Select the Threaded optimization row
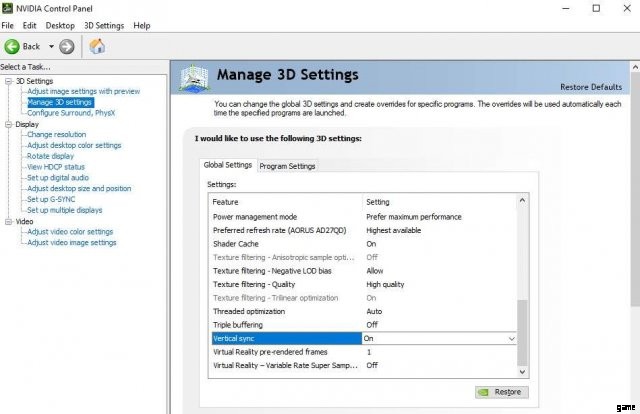Image resolution: width=640 pixels, height=414 pixels. point(362,311)
